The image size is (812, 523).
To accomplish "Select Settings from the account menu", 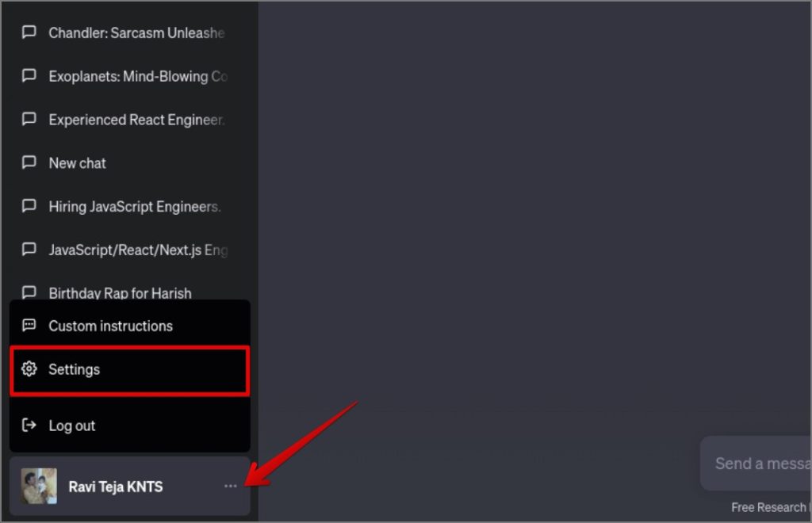I will 129,370.
